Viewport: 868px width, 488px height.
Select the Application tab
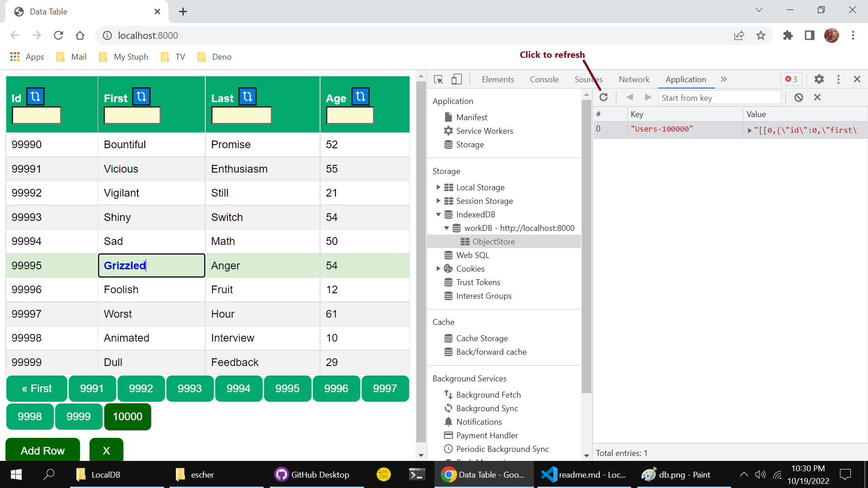coord(685,80)
